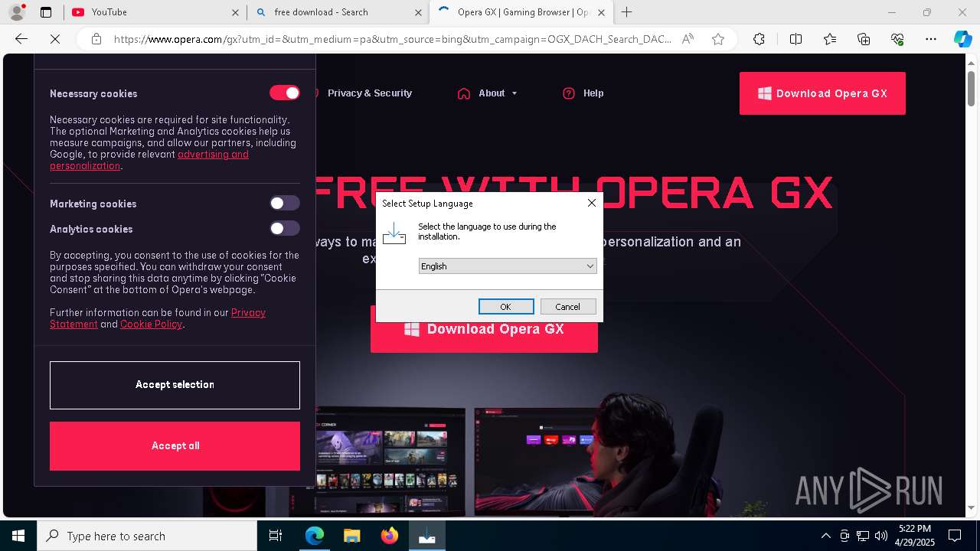Viewport: 980px width, 551px height.
Task: Open browser Extensions puzzle icon
Action: (759, 39)
